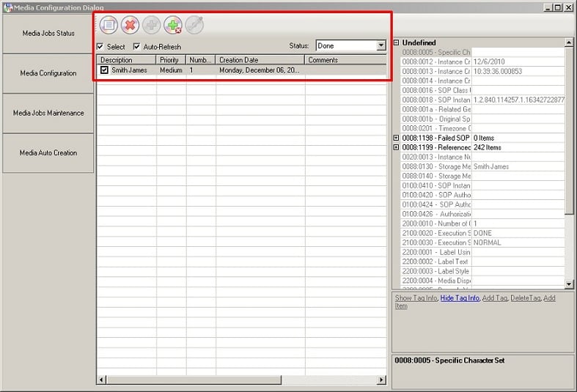Click the grayed-out pencil edit icon

click(194, 25)
